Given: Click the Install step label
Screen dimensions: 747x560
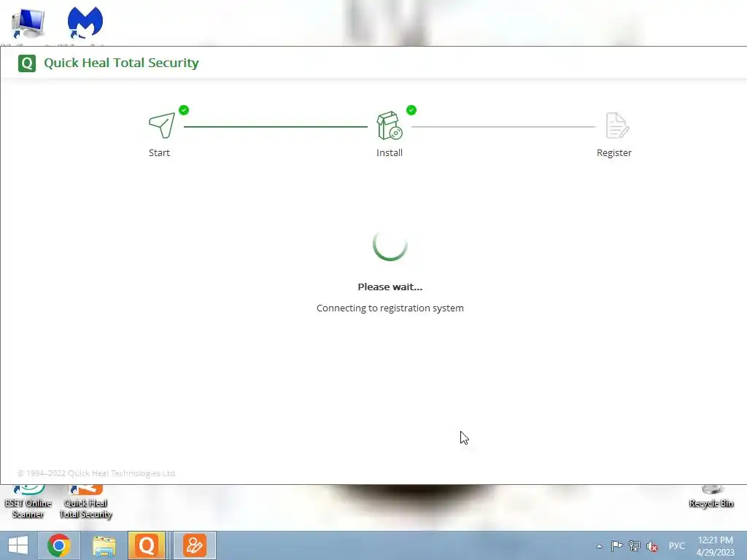Looking at the screenshot, I should coord(390,153).
